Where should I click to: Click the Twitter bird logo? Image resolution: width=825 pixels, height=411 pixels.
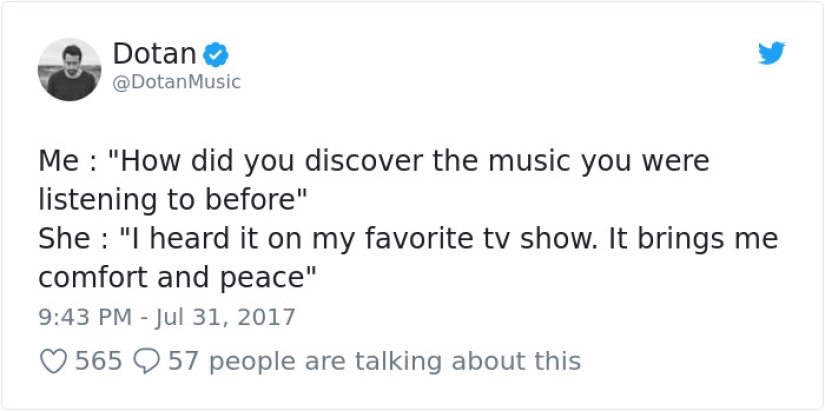click(x=771, y=54)
